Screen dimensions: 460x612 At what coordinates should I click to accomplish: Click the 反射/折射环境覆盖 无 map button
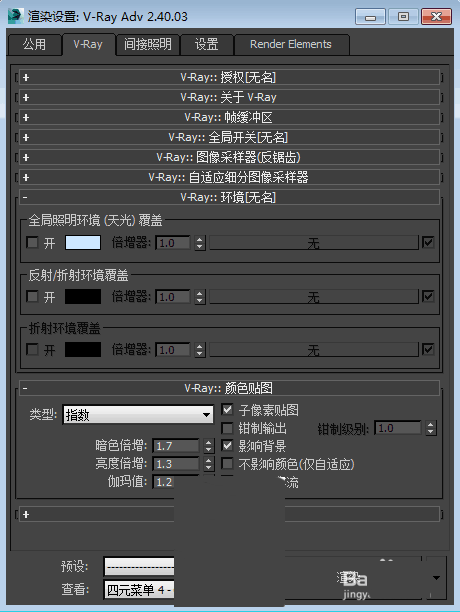pos(314,297)
